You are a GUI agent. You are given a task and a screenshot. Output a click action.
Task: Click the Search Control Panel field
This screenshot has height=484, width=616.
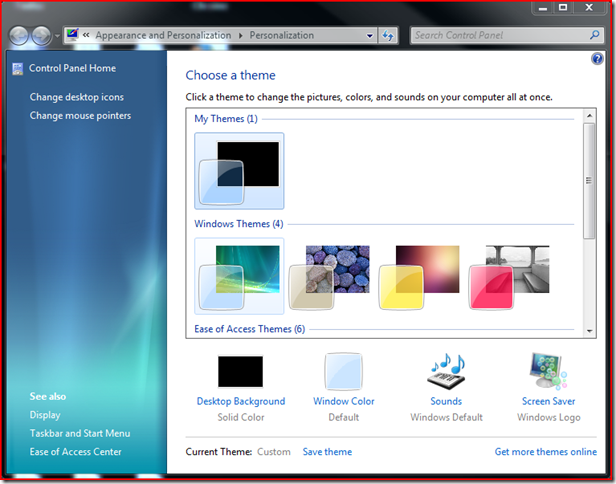pyautogui.click(x=507, y=35)
